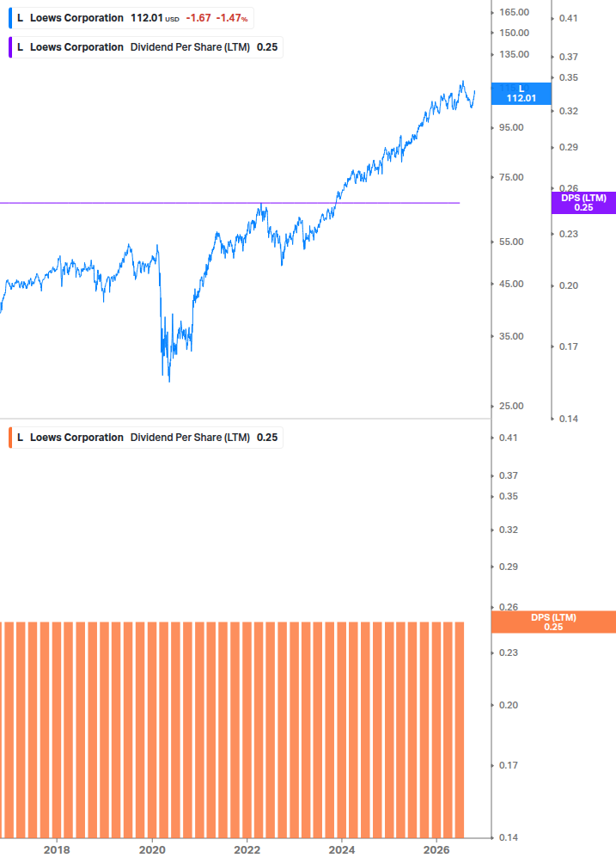616x864 pixels.
Task: Click the blue price series color bar
Action: 10,18
